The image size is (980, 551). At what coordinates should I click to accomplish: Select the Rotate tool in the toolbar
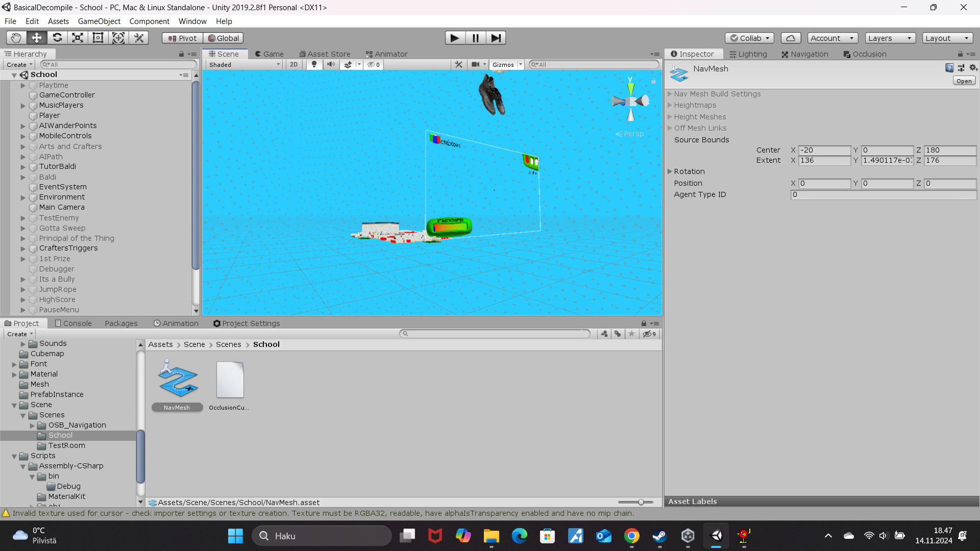pyautogui.click(x=57, y=37)
